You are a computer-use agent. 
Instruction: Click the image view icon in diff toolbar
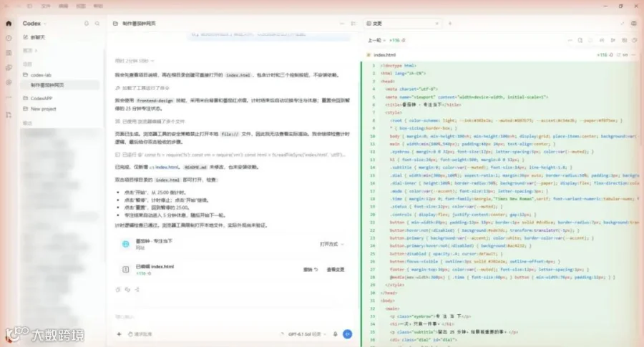coord(624,40)
